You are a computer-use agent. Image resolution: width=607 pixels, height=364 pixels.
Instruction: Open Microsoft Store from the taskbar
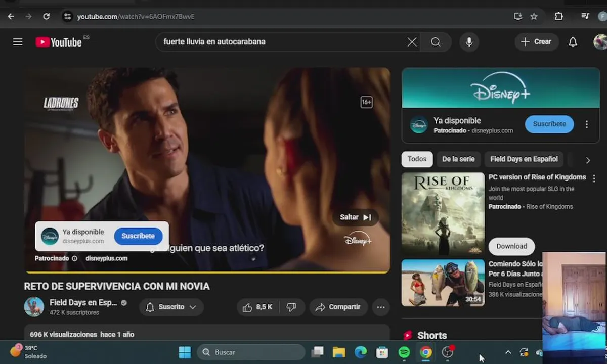[x=382, y=352]
